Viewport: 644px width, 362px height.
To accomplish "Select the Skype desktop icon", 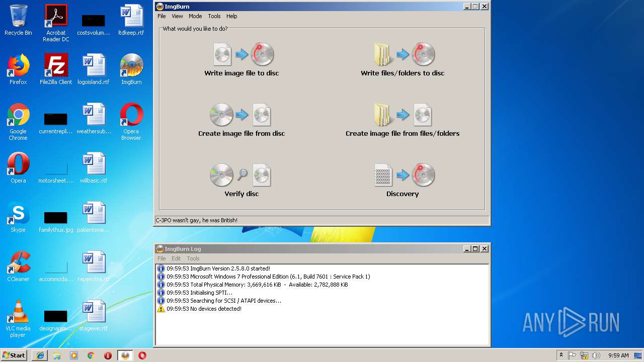I will pos(18,217).
